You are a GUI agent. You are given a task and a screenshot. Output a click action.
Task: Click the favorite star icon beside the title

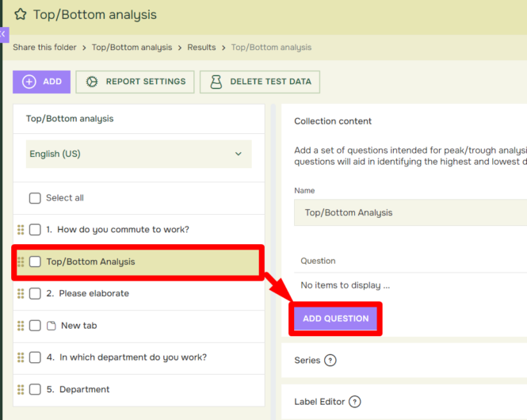coord(21,14)
